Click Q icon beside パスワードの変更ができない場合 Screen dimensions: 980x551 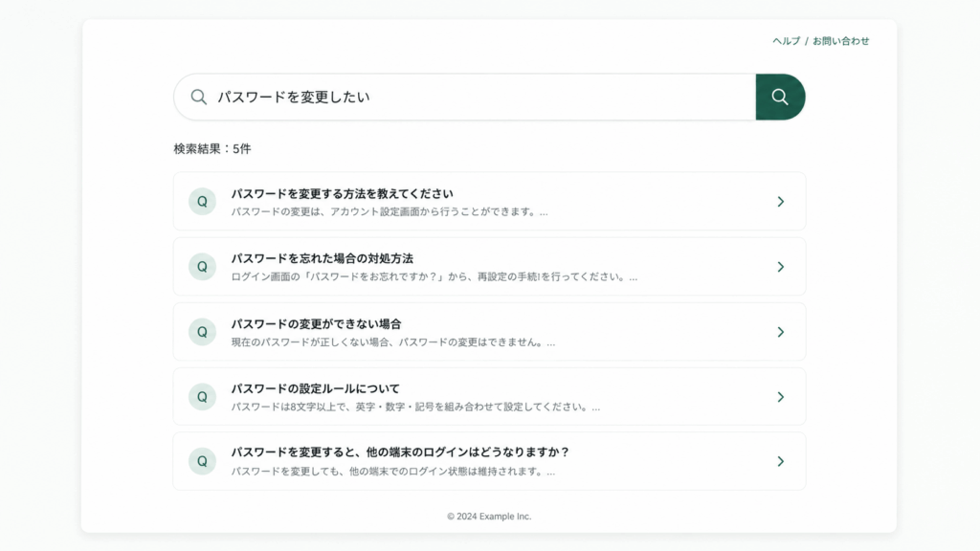[203, 332]
